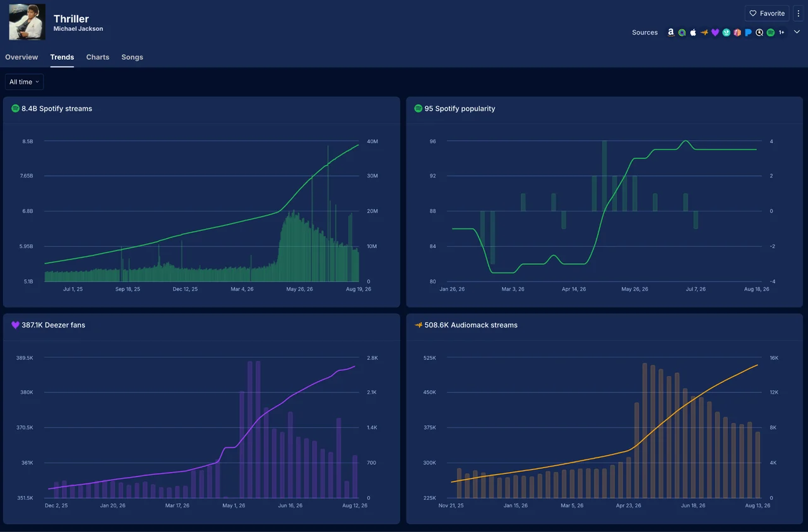Click the "Dec 2, 25" date label
This screenshot has width=808, height=532.
click(x=56, y=505)
